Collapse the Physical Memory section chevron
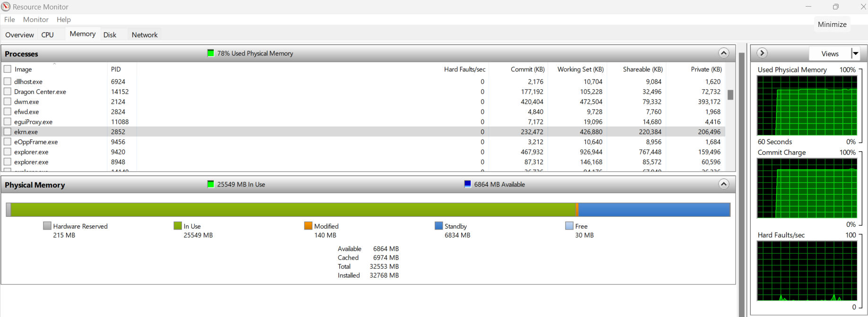The width and height of the screenshot is (868, 317). pos(723,184)
